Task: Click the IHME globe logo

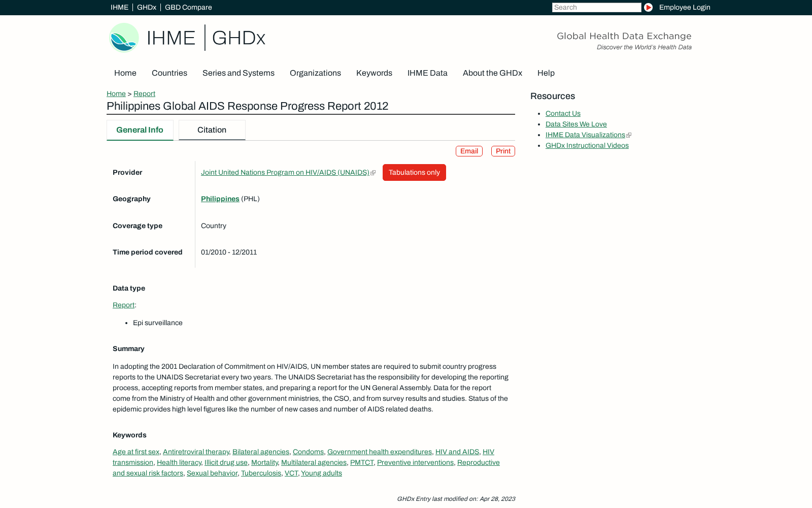Action: pos(124,38)
